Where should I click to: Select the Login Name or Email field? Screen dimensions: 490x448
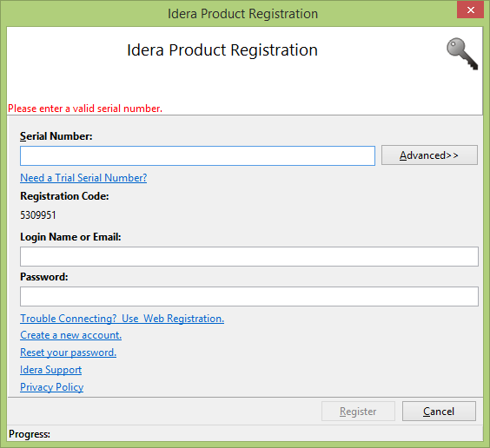click(x=249, y=256)
